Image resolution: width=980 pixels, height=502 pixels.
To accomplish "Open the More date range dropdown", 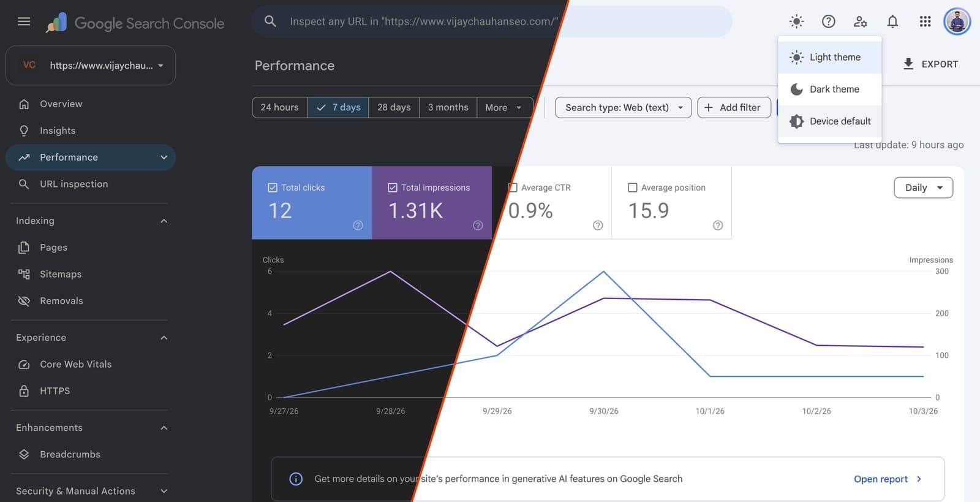I will pyautogui.click(x=504, y=107).
